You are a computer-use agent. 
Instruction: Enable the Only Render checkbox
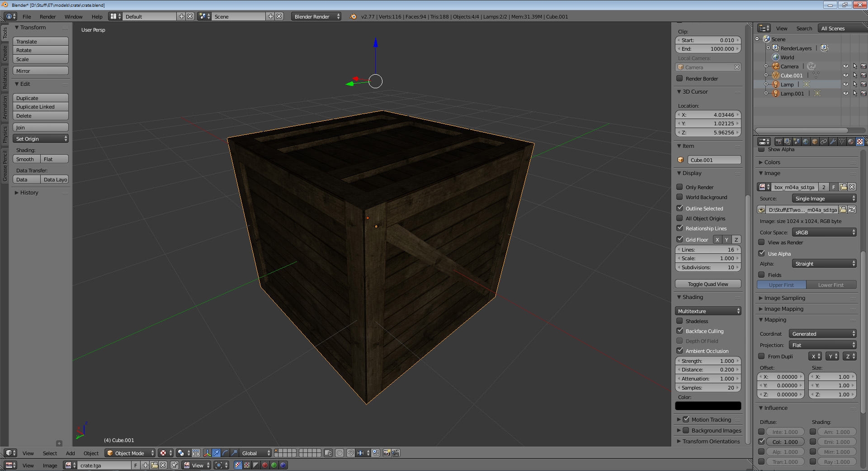pyautogui.click(x=679, y=187)
